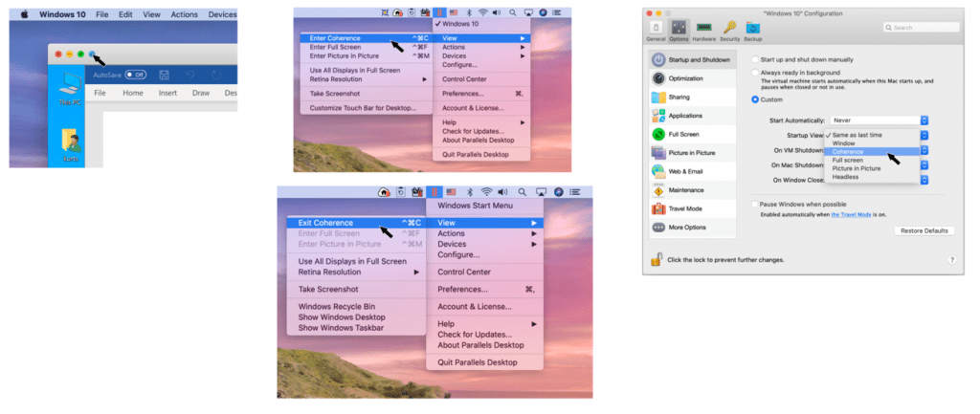Screen dimensions: 980x414
Task: Open the Start Automatically Never dropdown
Action: point(879,120)
